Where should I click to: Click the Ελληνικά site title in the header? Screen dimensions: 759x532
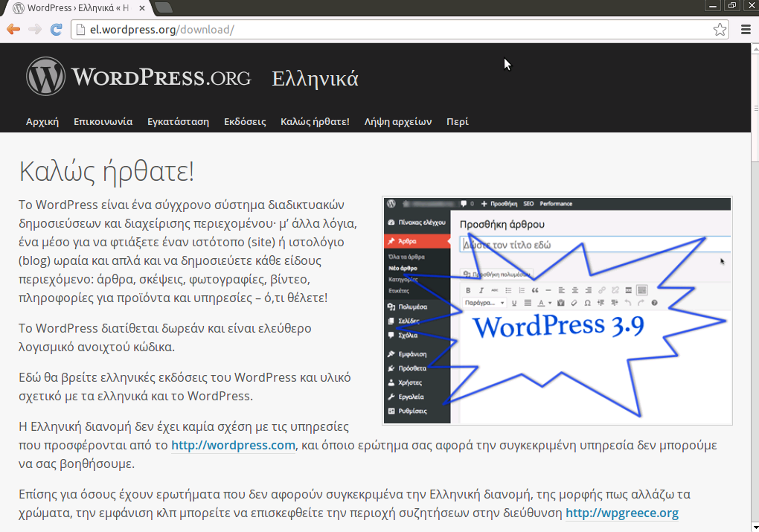[x=315, y=78]
